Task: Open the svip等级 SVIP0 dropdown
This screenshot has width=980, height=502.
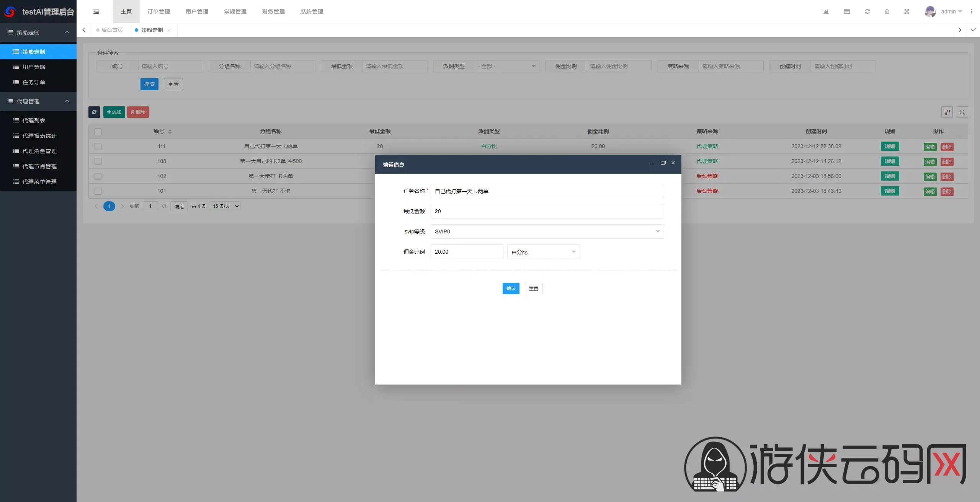Action: pos(547,231)
